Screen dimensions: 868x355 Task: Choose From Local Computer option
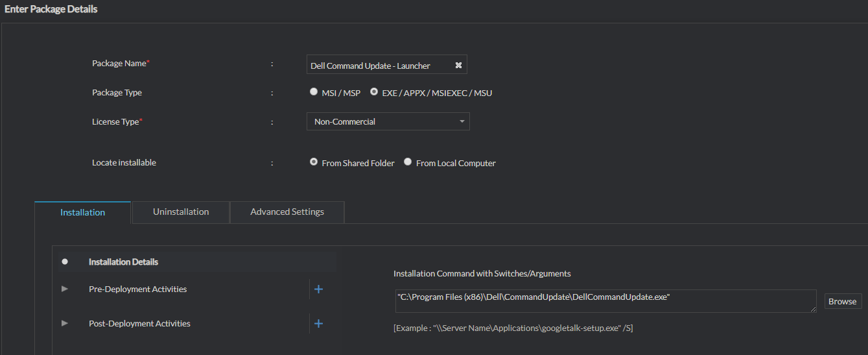coord(408,162)
